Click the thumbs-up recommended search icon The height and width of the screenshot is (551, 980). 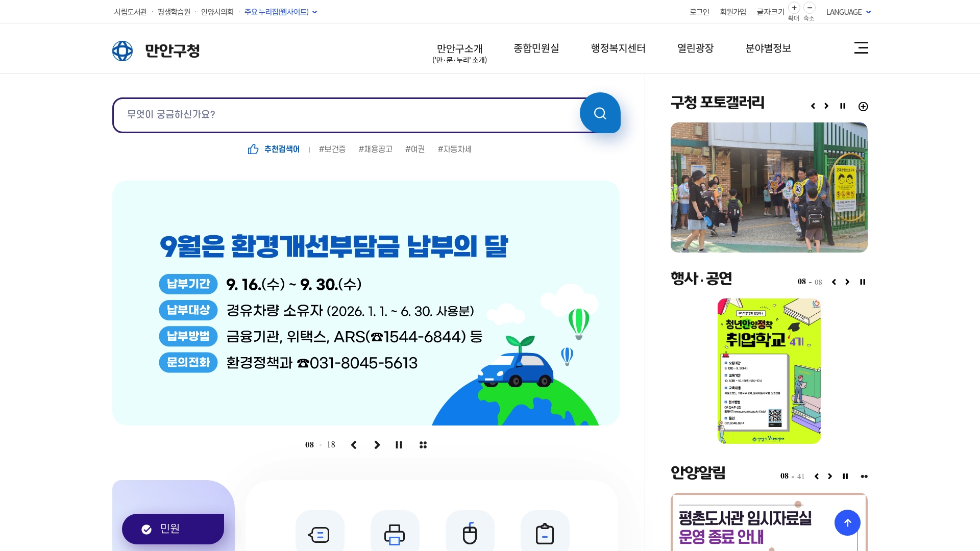tap(253, 149)
